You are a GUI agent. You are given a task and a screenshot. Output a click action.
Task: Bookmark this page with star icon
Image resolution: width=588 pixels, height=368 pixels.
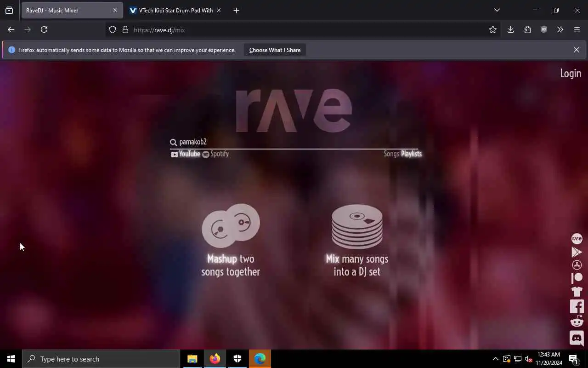[493, 29]
